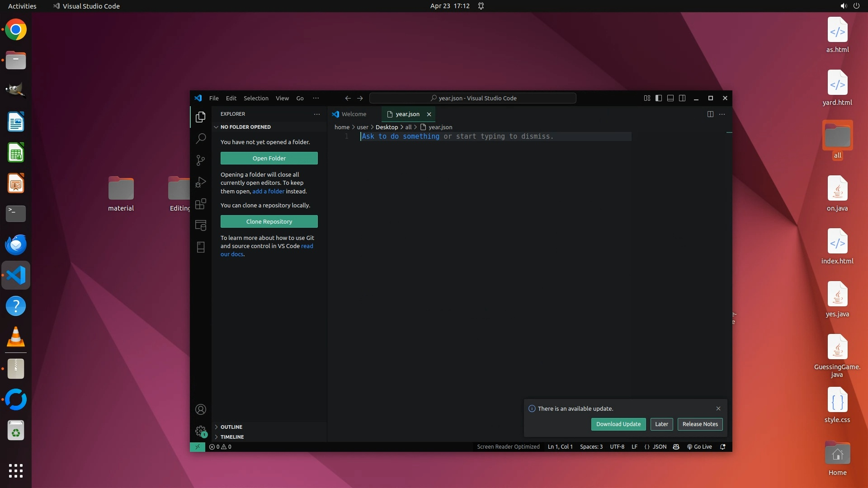Expand the Timeline section

(x=232, y=437)
